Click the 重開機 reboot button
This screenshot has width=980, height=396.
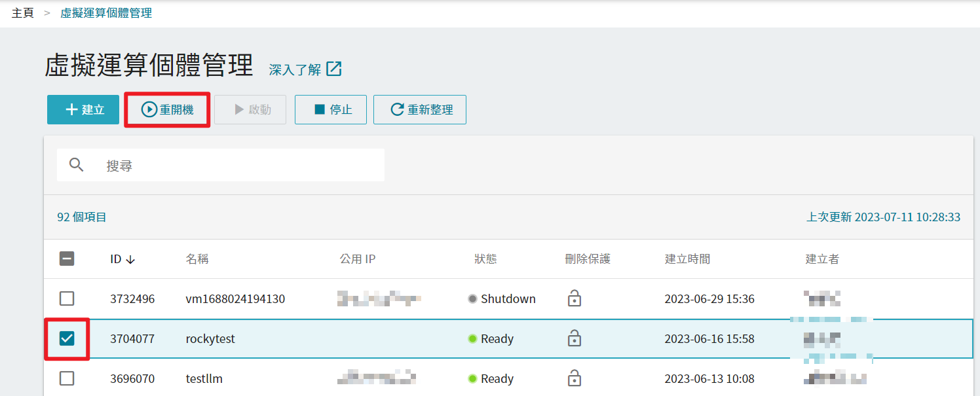tap(168, 109)
